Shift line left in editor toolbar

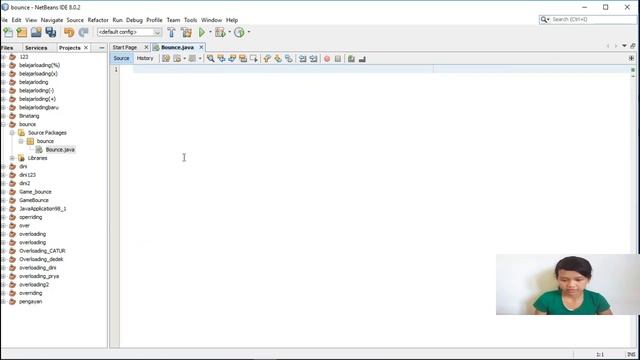[302, 59]
